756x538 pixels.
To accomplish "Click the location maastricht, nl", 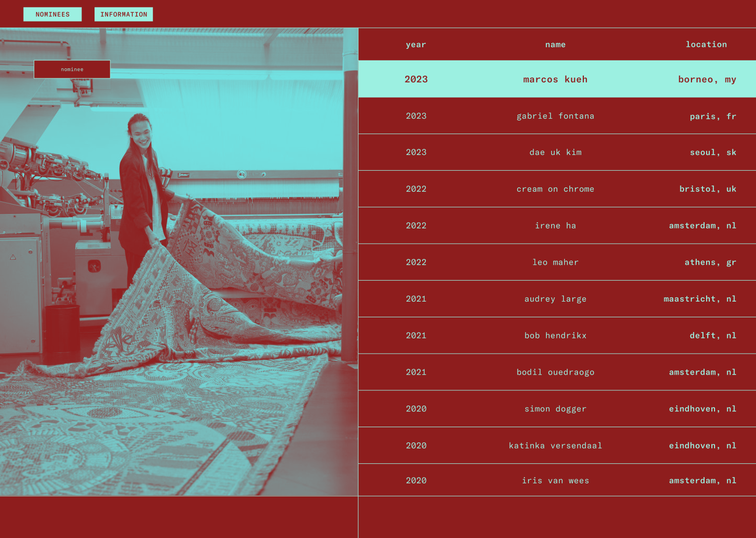I will 700,299.
